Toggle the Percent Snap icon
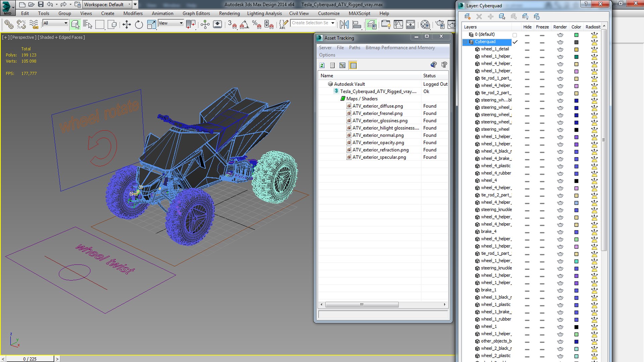Image resolution: width=644 pixels, height=362 pixels. coord(257,24)
